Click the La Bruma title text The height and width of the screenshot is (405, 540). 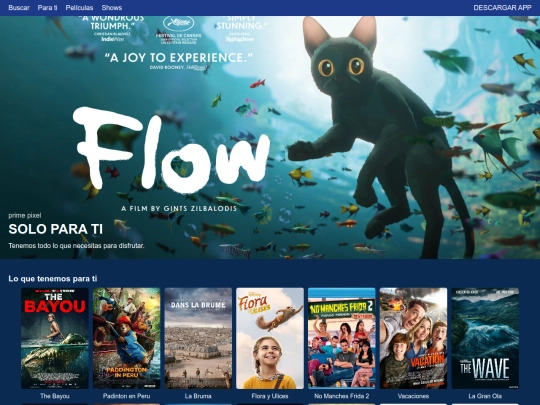198,396
